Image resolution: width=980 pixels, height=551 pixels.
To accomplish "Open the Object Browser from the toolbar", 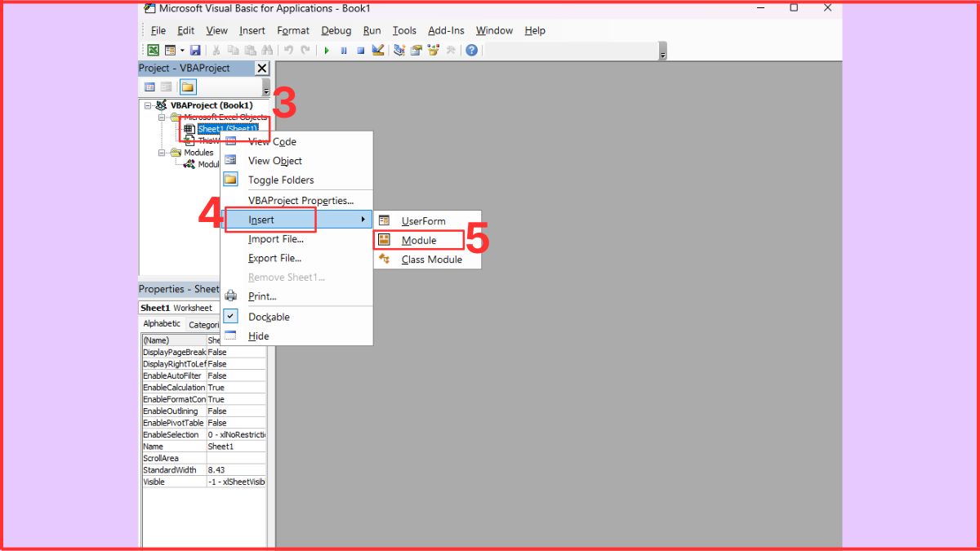I will coord(433,50).
